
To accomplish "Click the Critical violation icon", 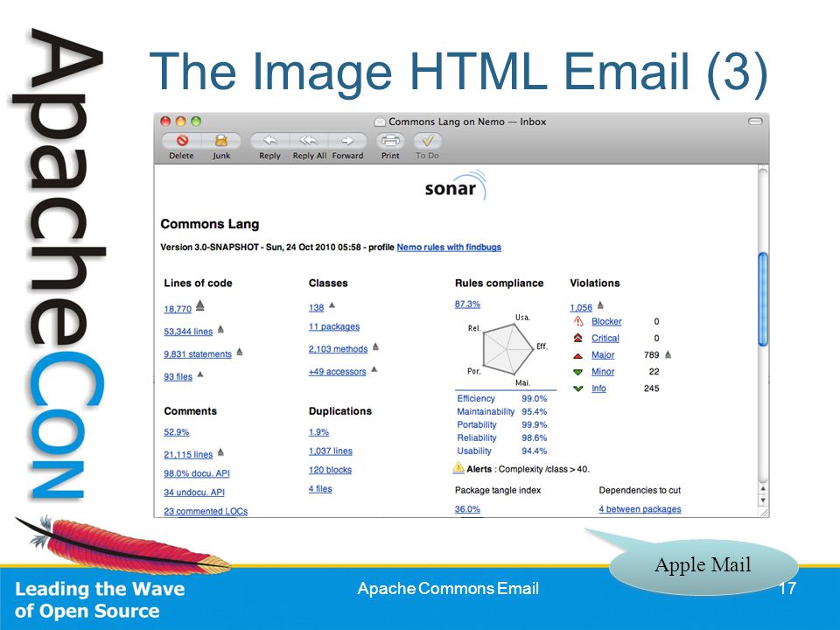I will [578, 338].
